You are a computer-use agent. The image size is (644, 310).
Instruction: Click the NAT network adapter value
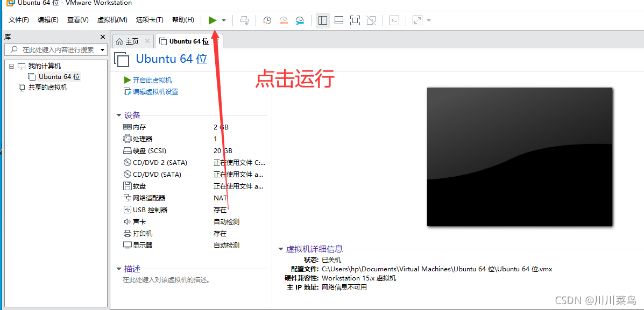click(x=220, y=198)
